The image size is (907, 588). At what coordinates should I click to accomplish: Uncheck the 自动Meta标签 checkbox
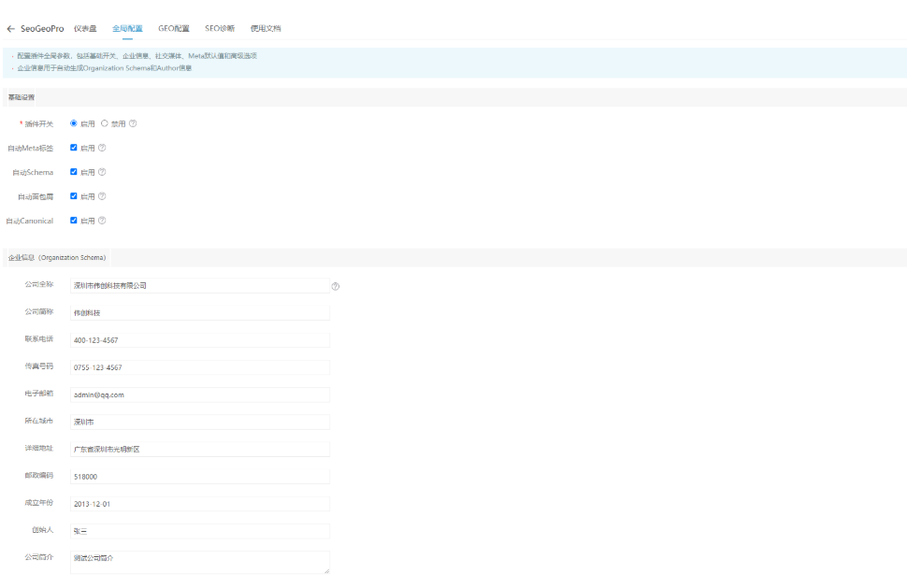click(74, 148)
